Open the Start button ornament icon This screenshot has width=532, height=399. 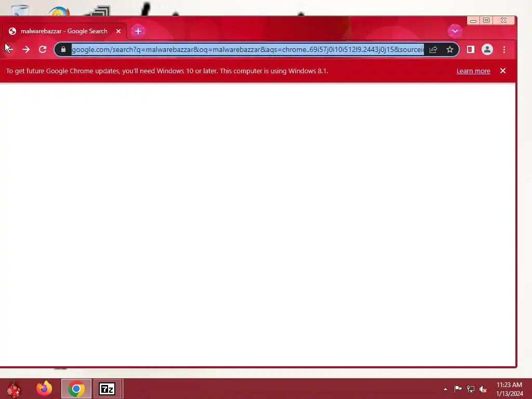tap(14, 390)
